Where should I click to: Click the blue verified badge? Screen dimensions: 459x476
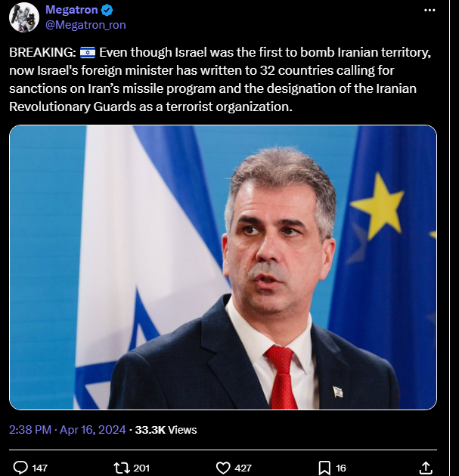point(107,11)
